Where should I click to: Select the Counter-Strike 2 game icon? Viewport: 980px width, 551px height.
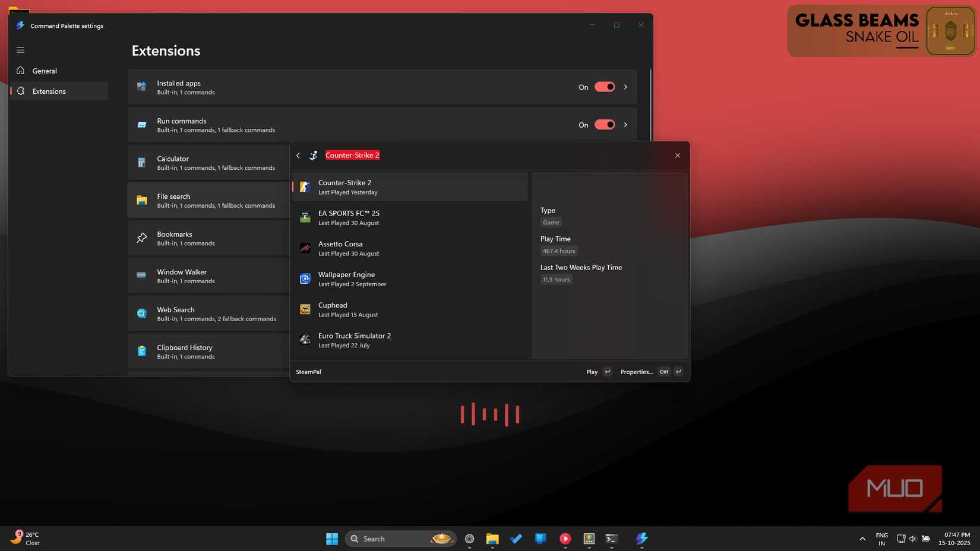pos(305,186)
